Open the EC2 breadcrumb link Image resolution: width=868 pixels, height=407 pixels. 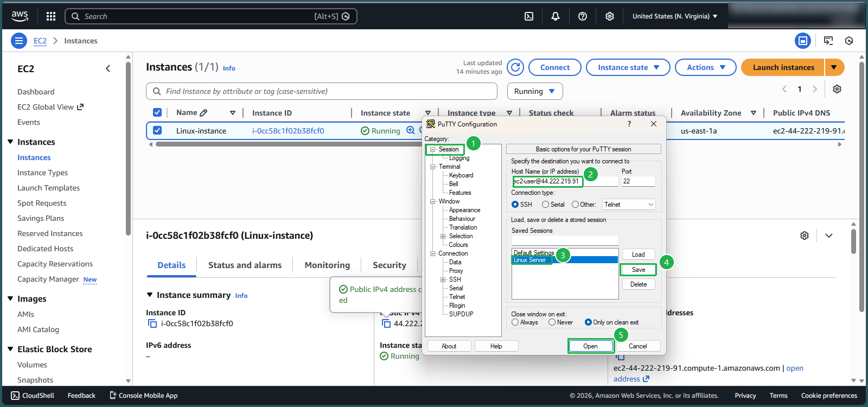(40, 41)
